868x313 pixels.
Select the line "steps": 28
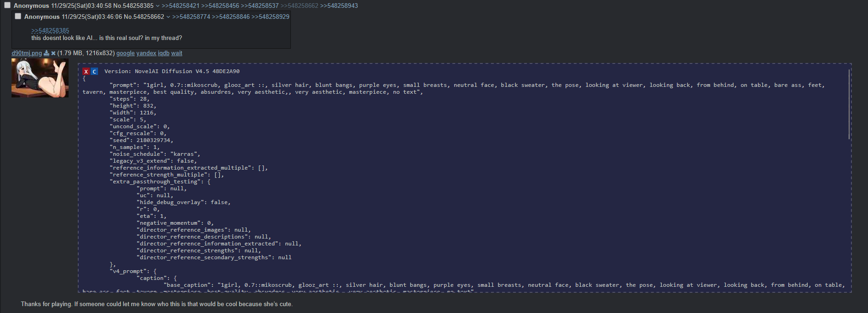pyautogui.click(x=129, y=99)
